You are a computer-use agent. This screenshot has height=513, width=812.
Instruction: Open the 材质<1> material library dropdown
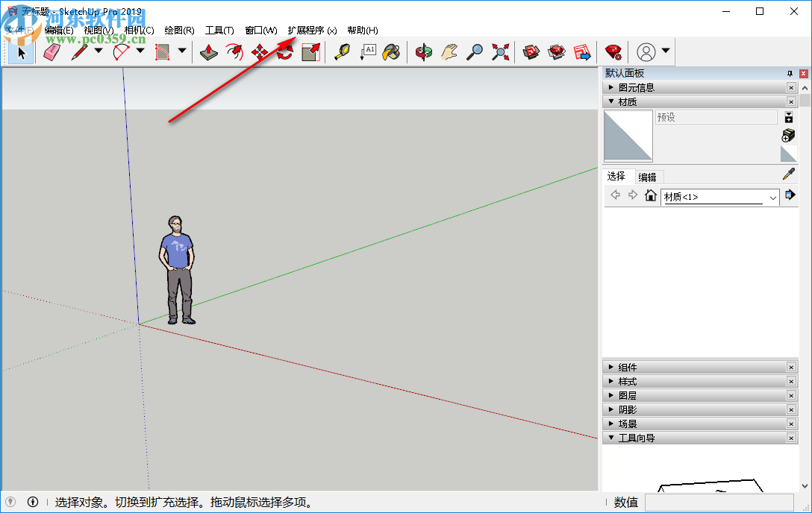click(x=772, y=198)
